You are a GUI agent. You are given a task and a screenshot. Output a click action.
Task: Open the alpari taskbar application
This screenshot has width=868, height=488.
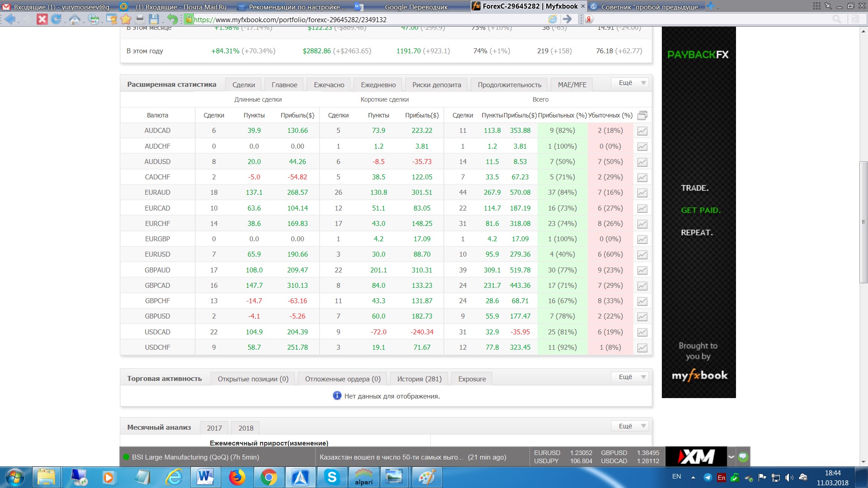tap(363, 477)
